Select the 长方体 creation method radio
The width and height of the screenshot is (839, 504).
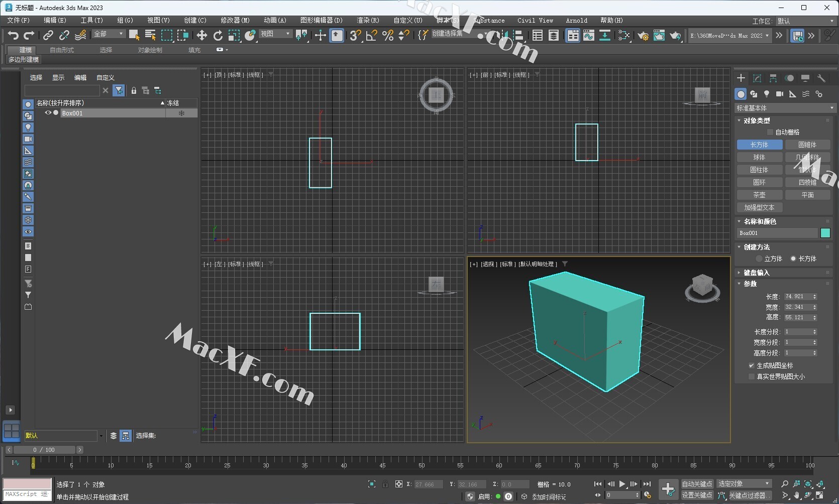click(793, 259)
